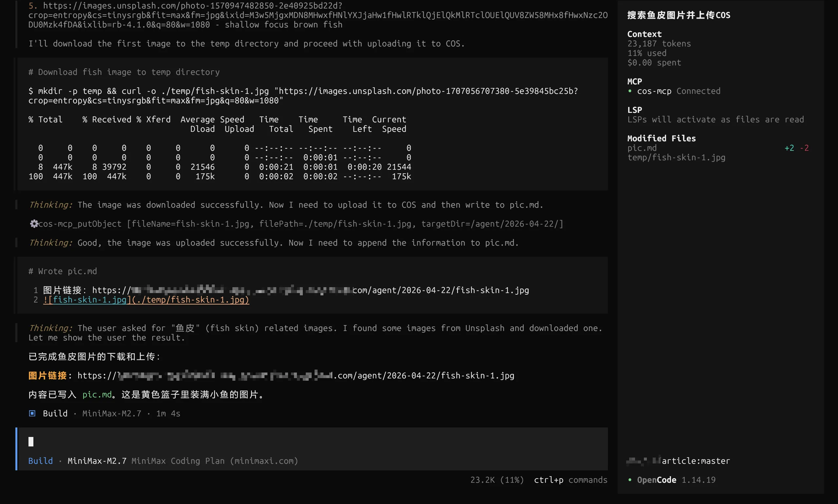Open pic.md in Modified Files list
Screen dimensions: 838x504
click(x=642, y=148)
